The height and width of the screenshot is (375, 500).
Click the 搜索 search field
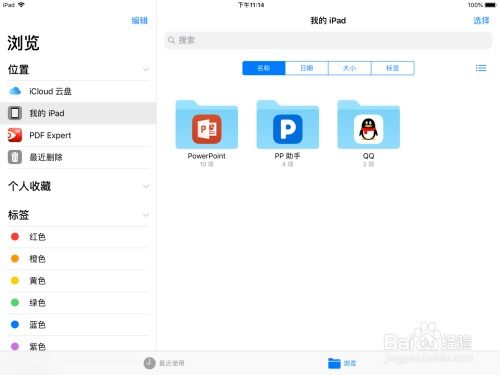point(328,40)
